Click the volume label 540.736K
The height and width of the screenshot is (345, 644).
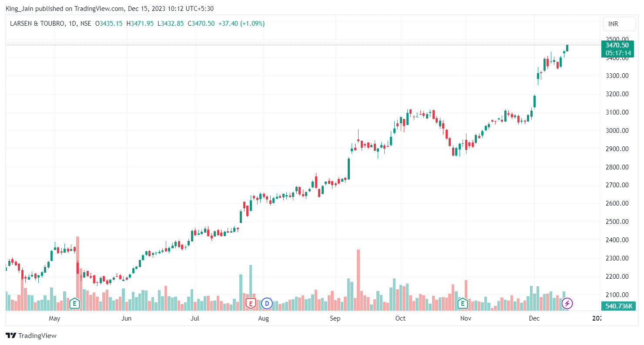click(618, 306)
